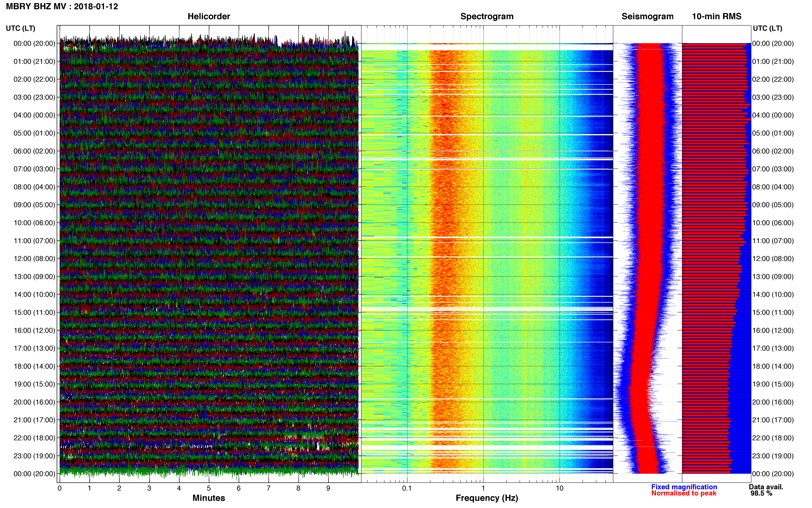Click left time label '11:00 (07:00)'
812x508 pixels.
35,241
